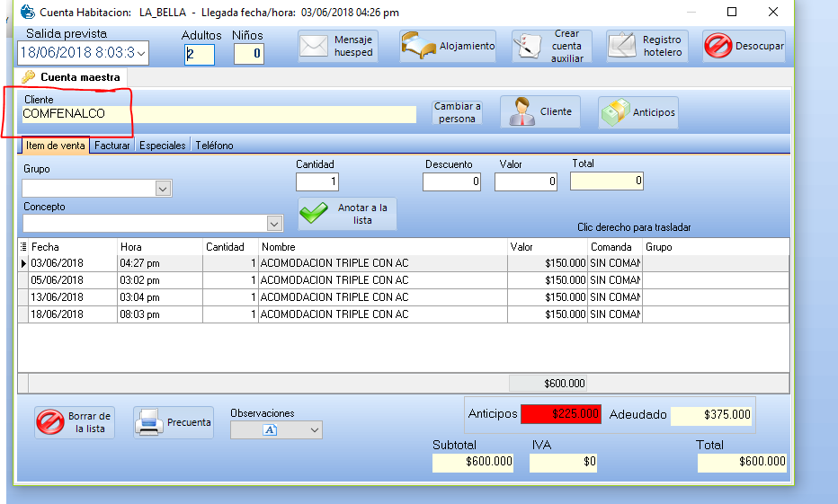
Task: Click green checkmark Anotar a la lista
Action: coord(316,214)
